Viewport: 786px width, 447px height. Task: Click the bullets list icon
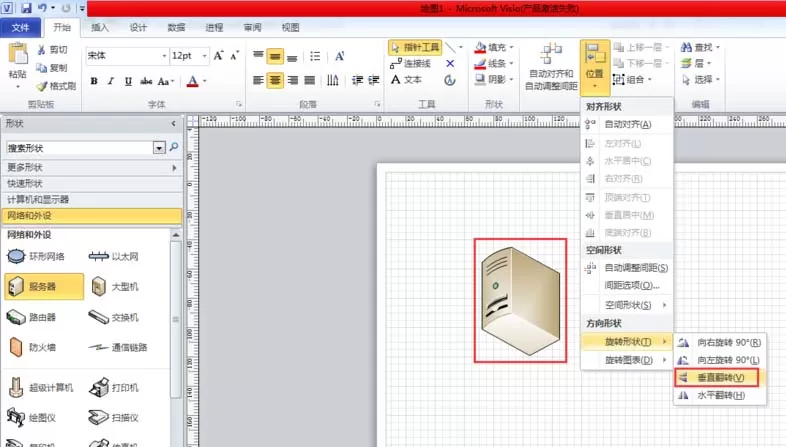coord(315,56)
